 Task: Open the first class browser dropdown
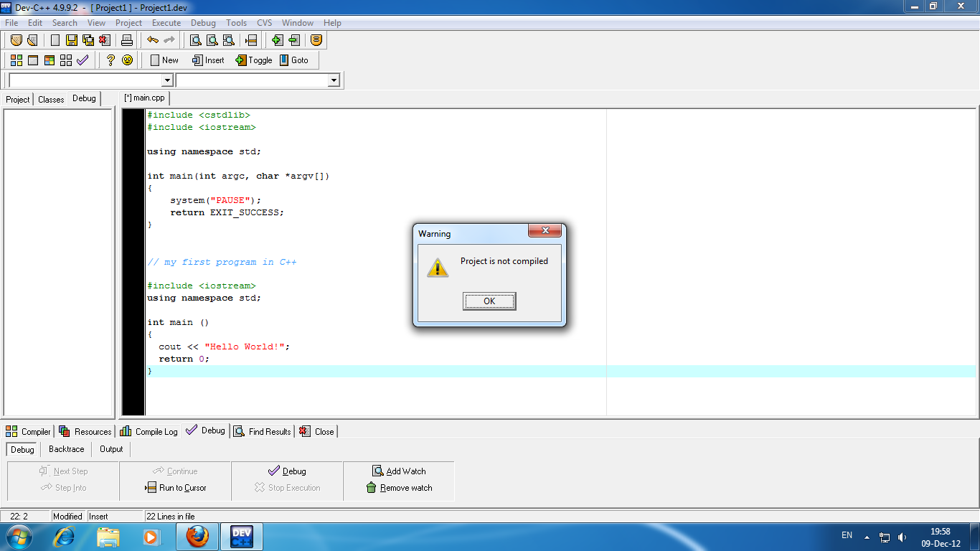(167, 80)
